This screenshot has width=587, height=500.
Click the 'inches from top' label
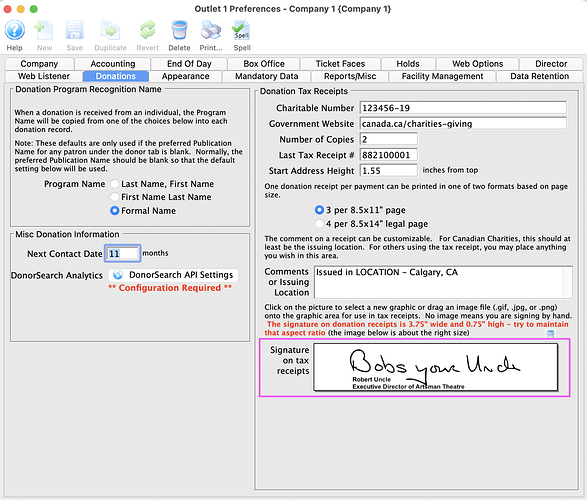click(450, 170)
